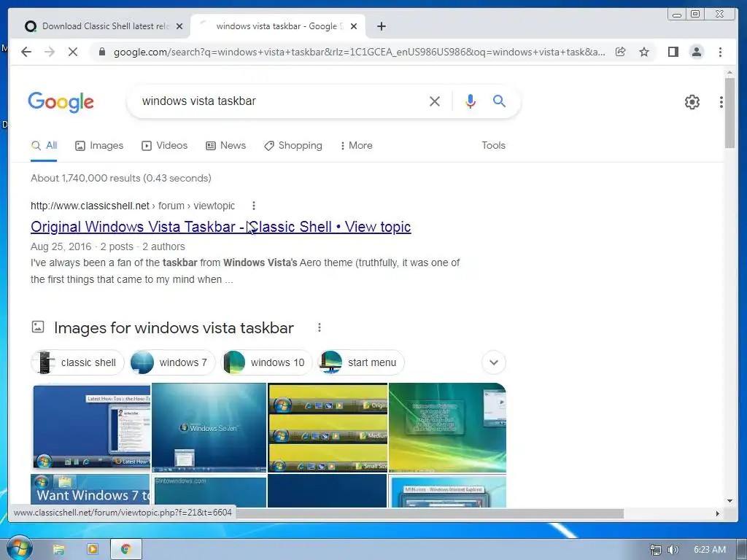This screenshot has height=560, width=747.
Task: Click the page scroll down arrow
Action: 729,500
